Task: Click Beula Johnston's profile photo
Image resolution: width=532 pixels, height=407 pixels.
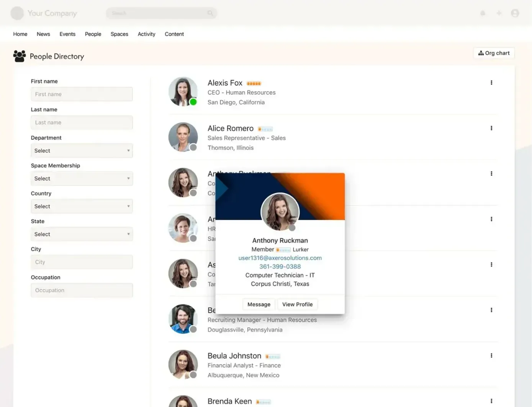Action: pyautogui.click(x=183, y=364)
